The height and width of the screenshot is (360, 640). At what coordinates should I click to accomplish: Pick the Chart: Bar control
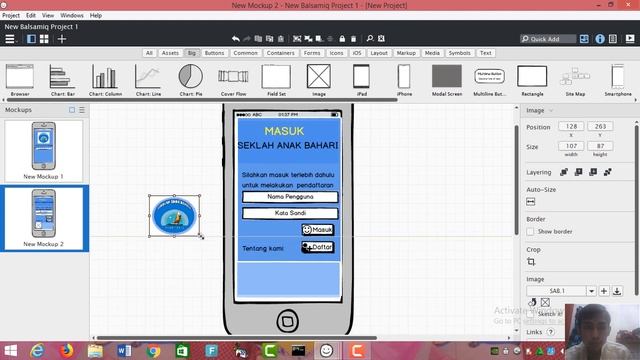(63, 80)
